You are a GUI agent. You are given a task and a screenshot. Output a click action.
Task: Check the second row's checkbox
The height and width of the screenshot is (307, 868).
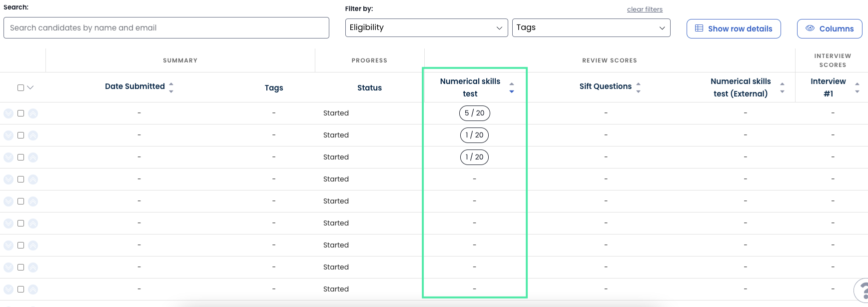click(20, 135)
